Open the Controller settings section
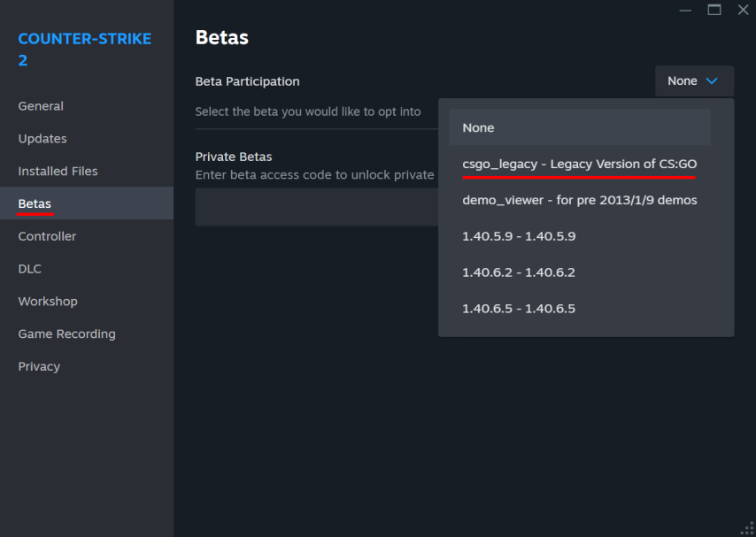This screenshot has width=756, height=537. click(x=47, y=236)
